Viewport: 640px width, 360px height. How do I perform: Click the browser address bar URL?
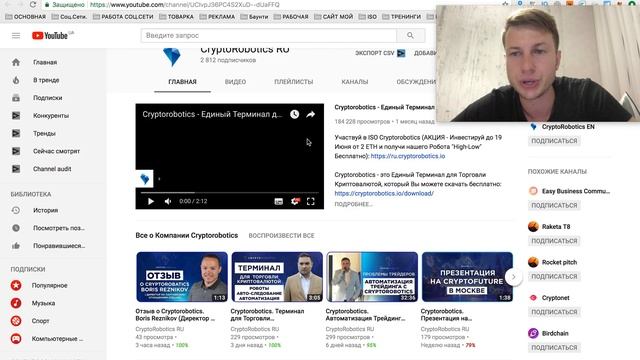[x=184, y=4]
